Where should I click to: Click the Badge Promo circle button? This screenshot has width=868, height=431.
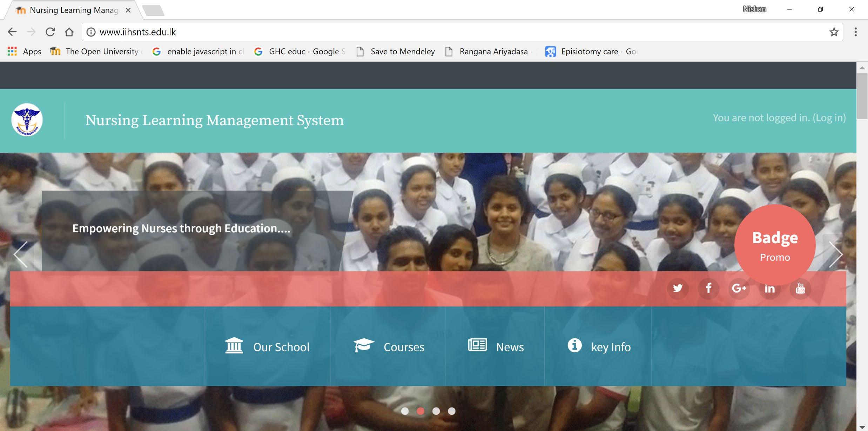(x=775, y=245)
